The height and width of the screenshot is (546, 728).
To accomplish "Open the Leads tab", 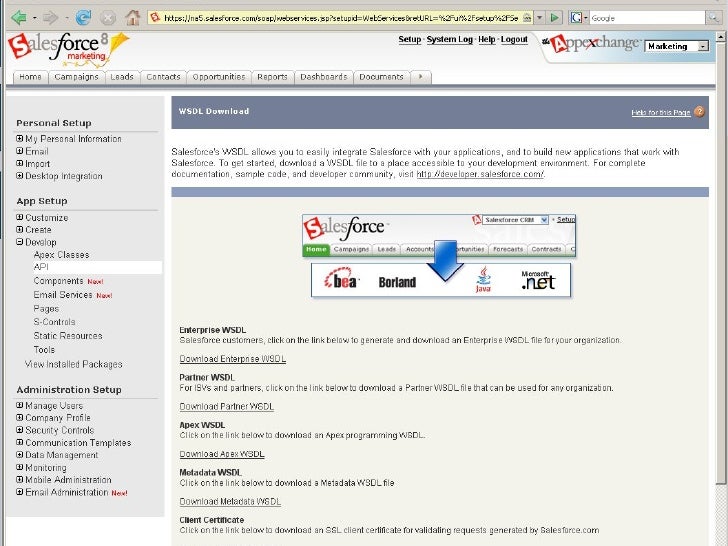I will (122, 77).
